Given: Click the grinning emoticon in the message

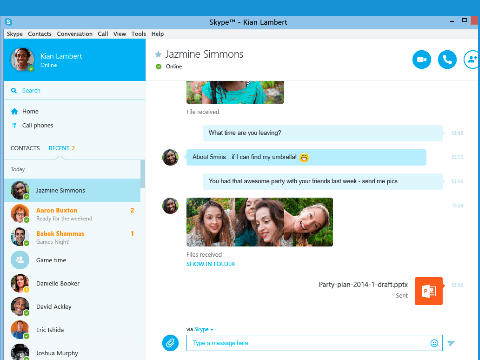Looking at the screenshot, I should (304, 157).
